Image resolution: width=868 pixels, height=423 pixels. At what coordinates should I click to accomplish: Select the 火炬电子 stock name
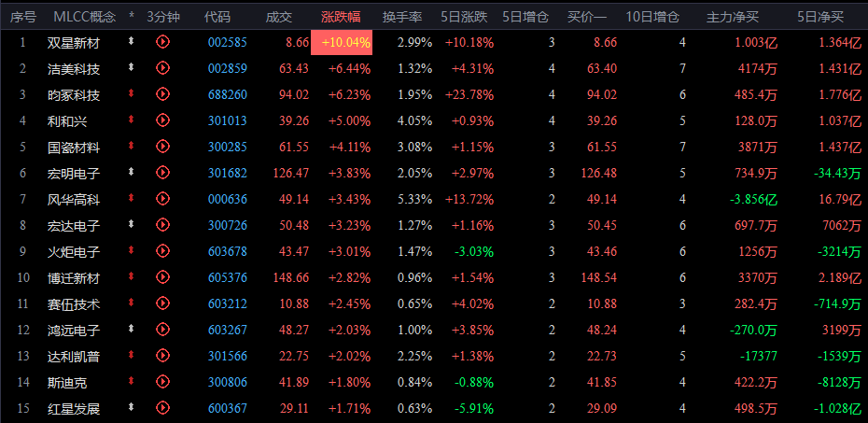point(74,252)
